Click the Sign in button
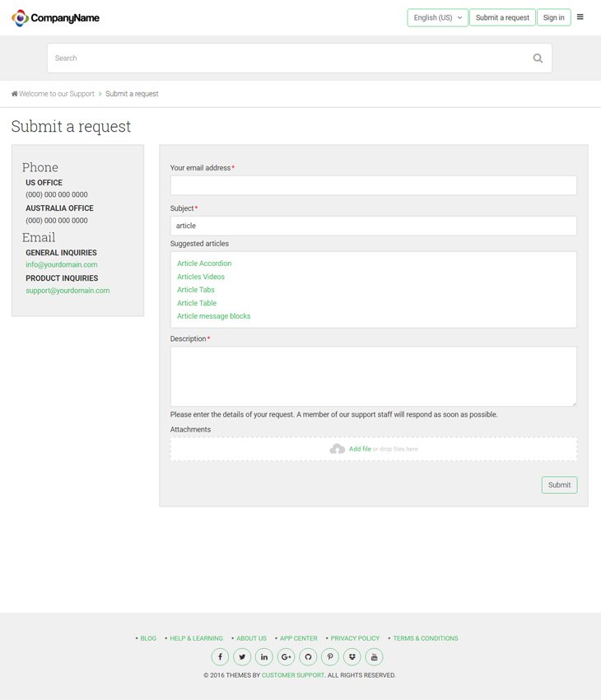 point(554,17)
